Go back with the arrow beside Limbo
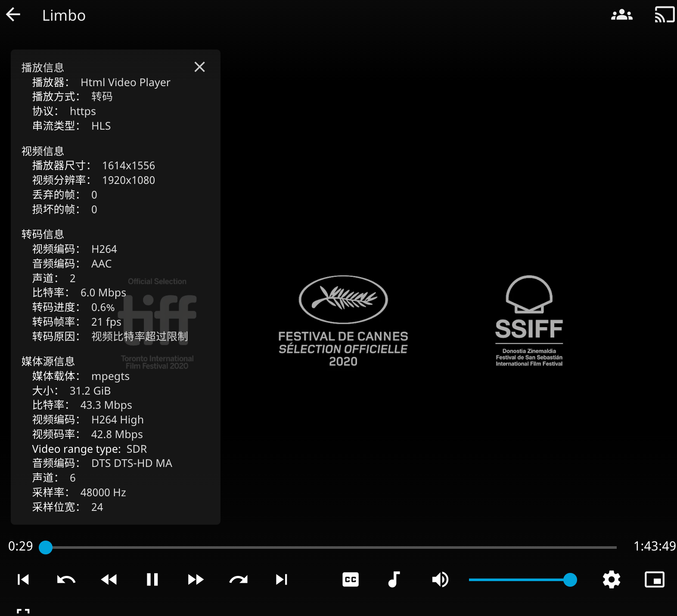This screenshot has height=616, width=677. tap(13, 15)
